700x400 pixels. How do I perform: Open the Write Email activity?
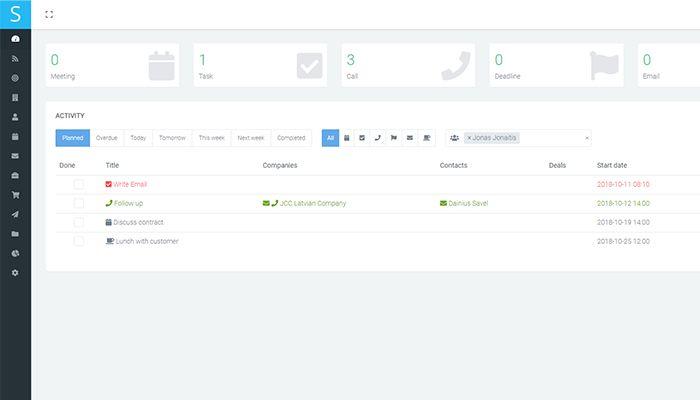130,184
